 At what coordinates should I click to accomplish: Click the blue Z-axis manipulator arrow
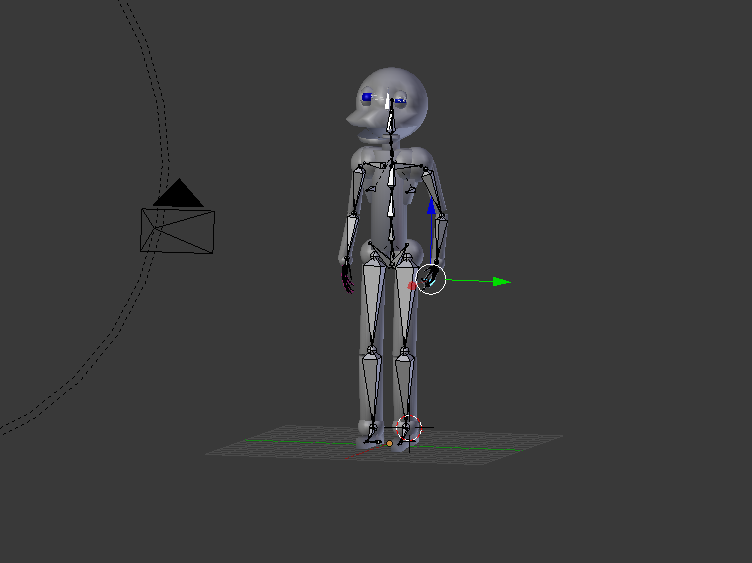tap(431, 206)
